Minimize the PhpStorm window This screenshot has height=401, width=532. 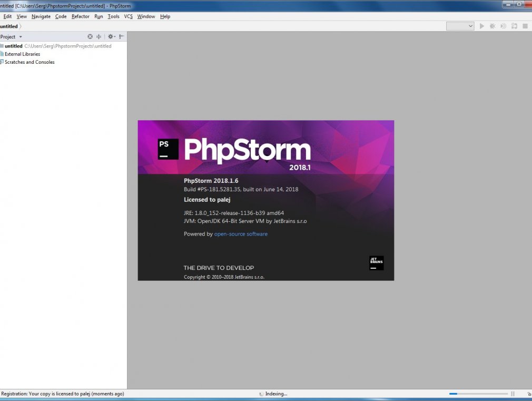click(508, 4)
